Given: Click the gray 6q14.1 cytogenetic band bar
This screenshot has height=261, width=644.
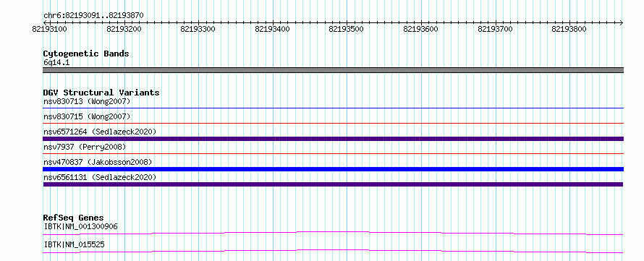Looking at the screenshot, I should 333,70.
